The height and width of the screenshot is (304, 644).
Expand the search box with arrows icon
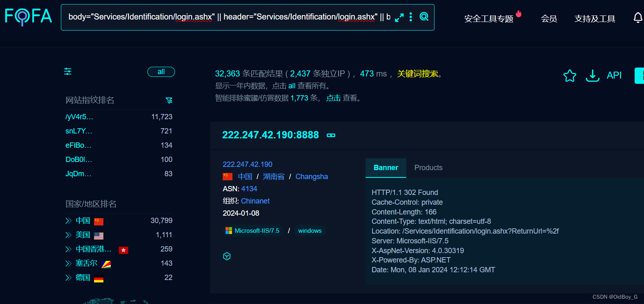pyautogui.click(x=399, y=17)
